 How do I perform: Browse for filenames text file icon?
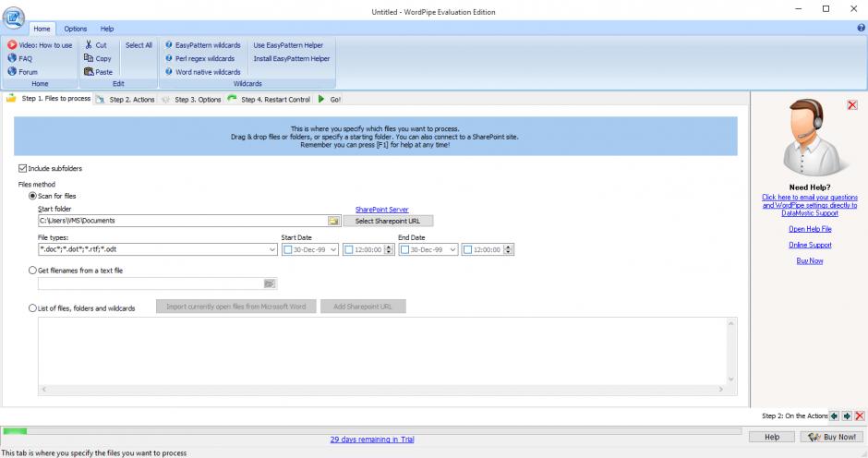270,283
